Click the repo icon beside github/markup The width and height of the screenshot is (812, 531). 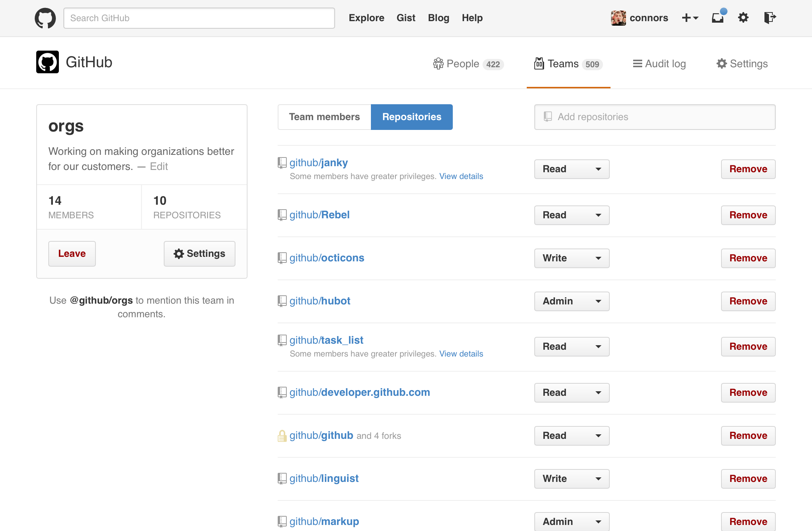coord(282,522)
